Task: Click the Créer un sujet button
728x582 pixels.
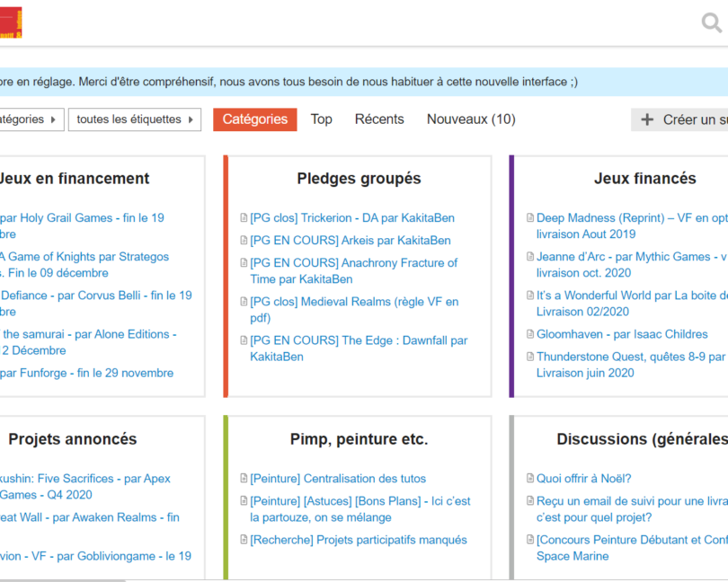Action: [679, 119]
